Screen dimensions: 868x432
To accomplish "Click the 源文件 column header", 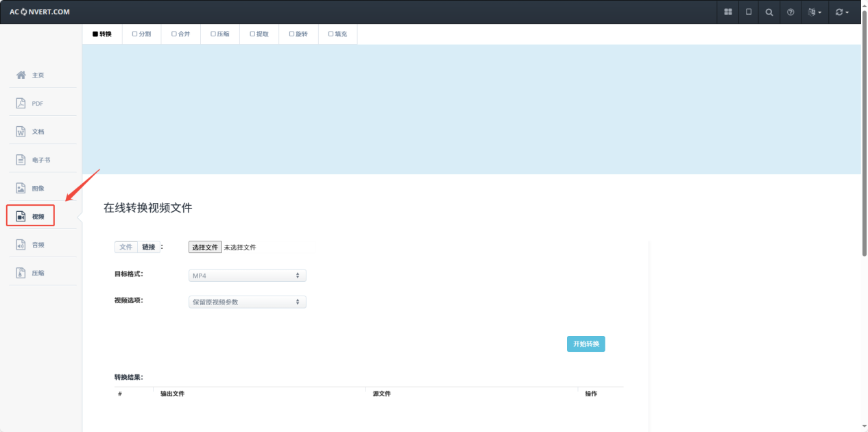I will (382, 394).
